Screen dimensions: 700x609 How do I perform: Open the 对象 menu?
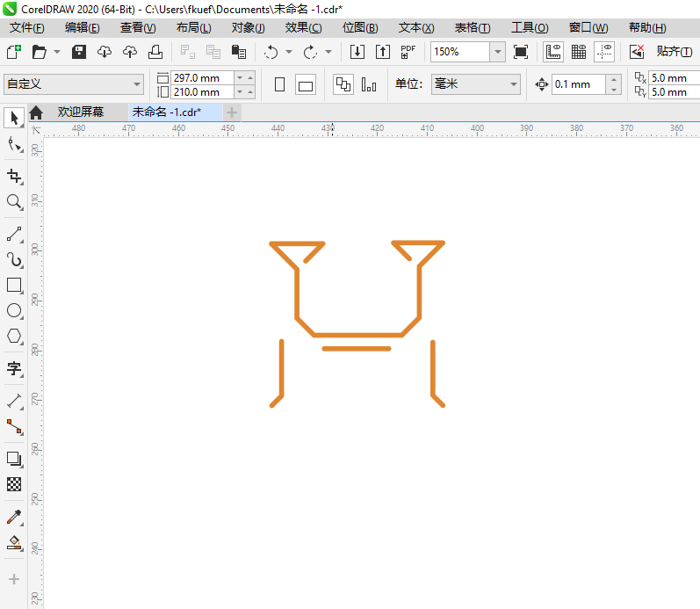(248, 28)
